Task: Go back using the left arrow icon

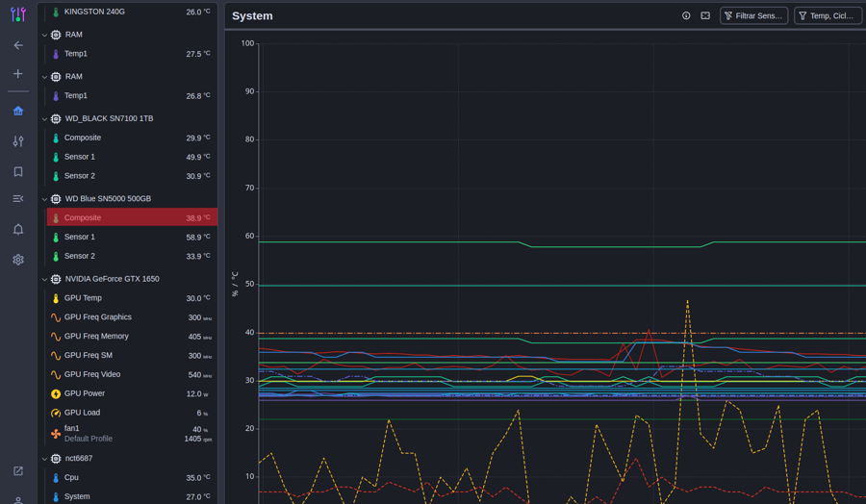Action: [x=18, y=45]
